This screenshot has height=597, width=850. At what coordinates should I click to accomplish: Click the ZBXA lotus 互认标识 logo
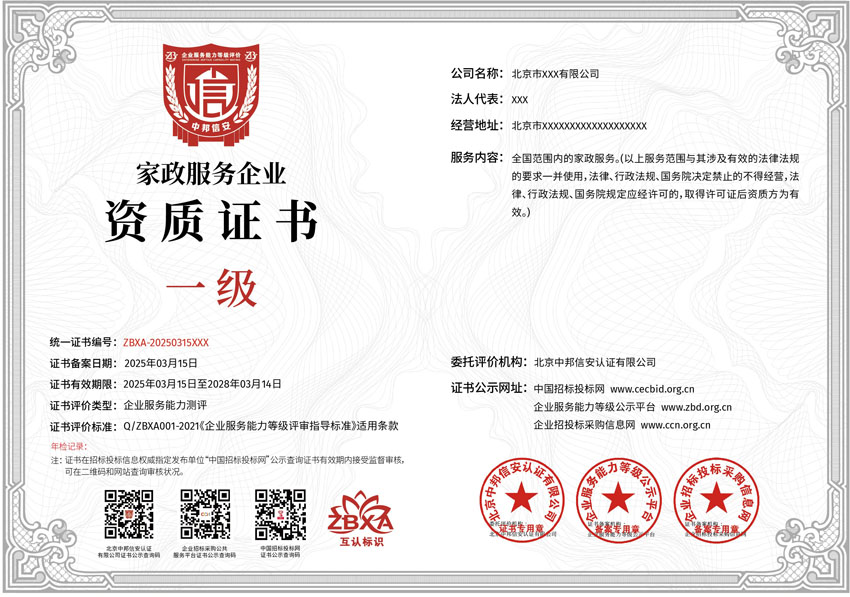click(x=360, y=519)
